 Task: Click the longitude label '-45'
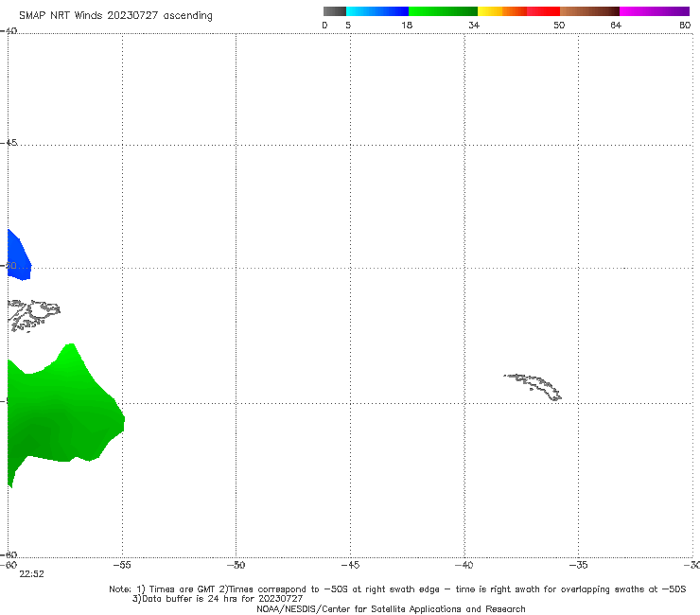tap(350, 565)
